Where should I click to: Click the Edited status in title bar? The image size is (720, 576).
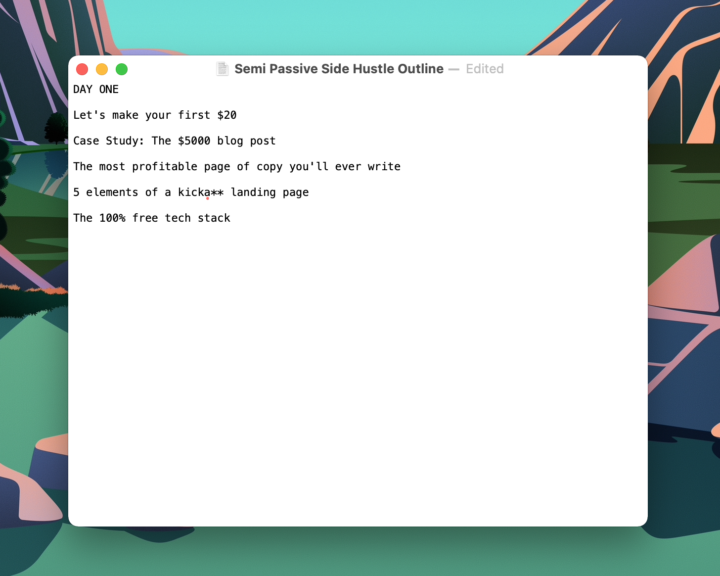click(x=484, y=69)
